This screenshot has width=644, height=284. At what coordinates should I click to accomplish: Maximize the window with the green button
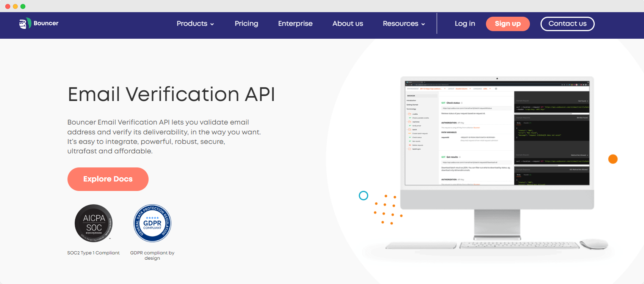[x=23, y=6]
